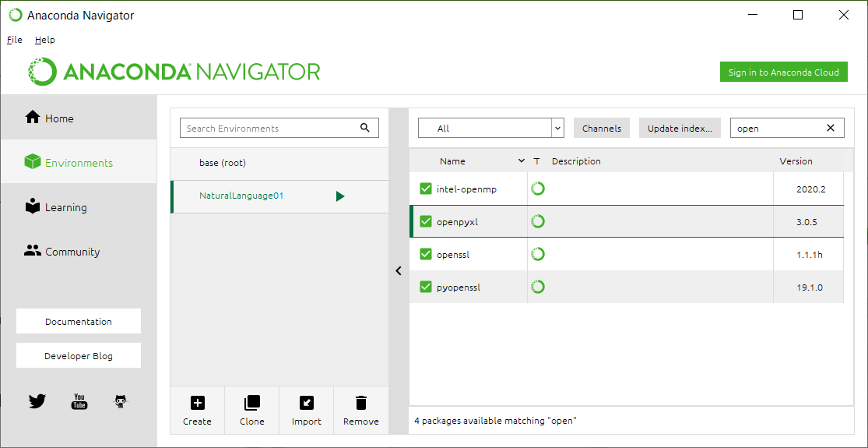Image resolution: width=868 pixels, height=448 pixels.
Task: Open the All package filter dropdown
Action: pos(490,128)
